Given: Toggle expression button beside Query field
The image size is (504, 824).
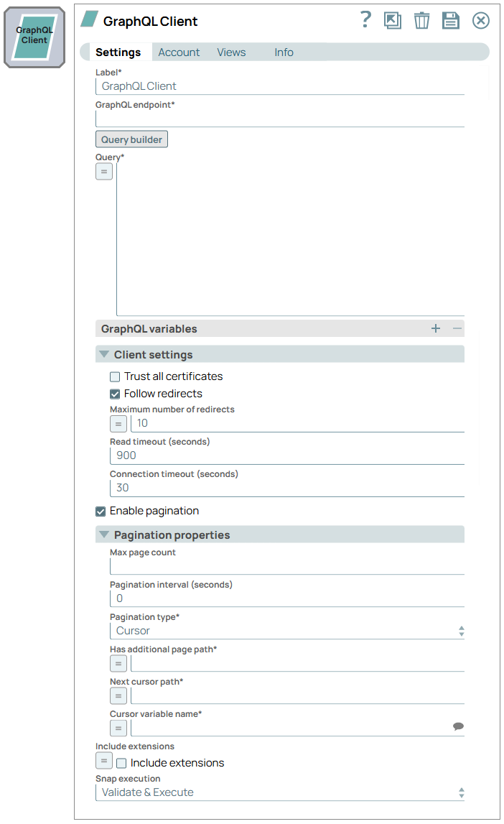Looking at the screenshot, I should [x=104, y=172].
